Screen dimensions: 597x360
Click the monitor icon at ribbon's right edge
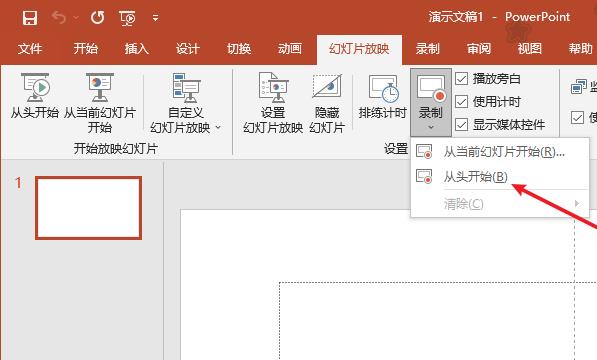(x=579, y=87)
